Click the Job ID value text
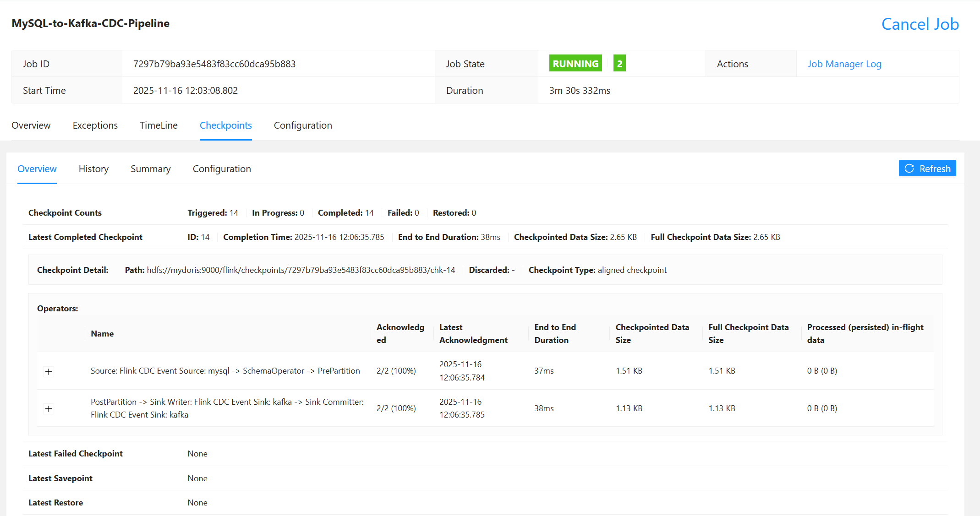The image size is (980, 516). (x=214, y=64)
